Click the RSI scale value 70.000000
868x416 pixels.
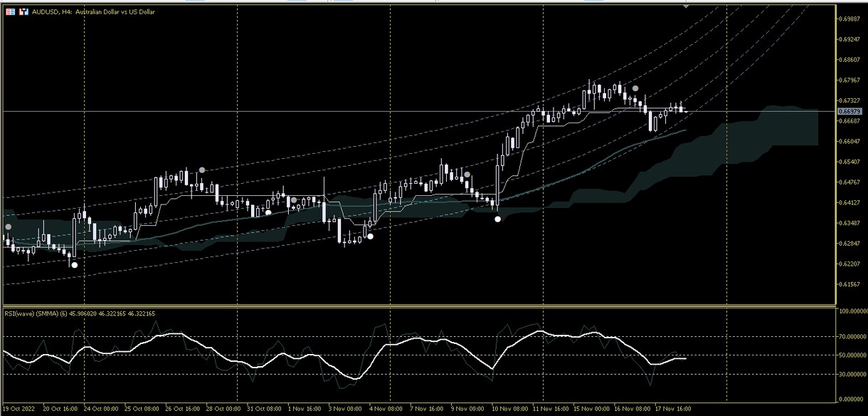[x=852, y=336]
